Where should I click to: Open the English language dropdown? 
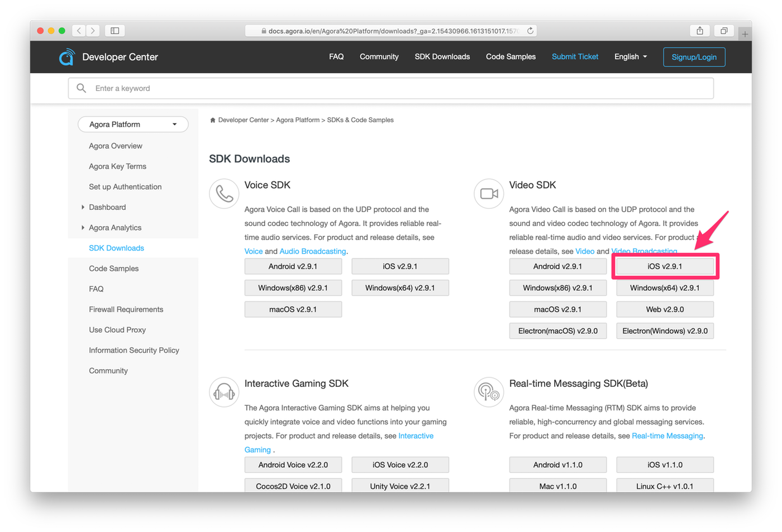631,57
